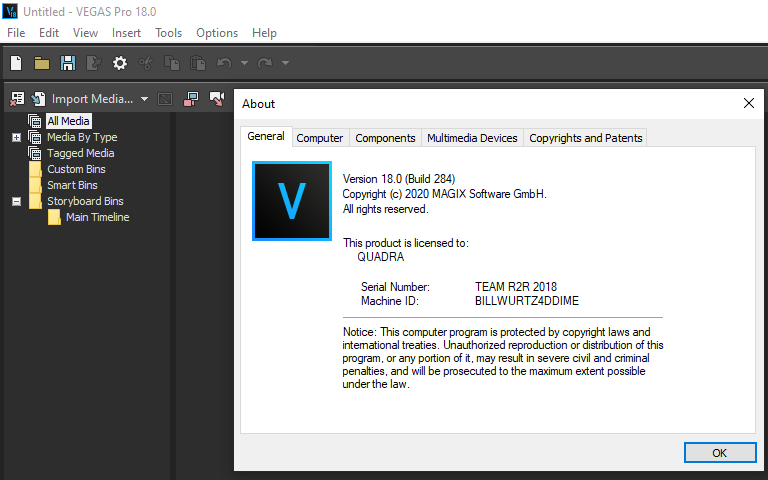This screenshot has width=768, height=480.
Task: Click the New project icon
Action: coord(16,63)
